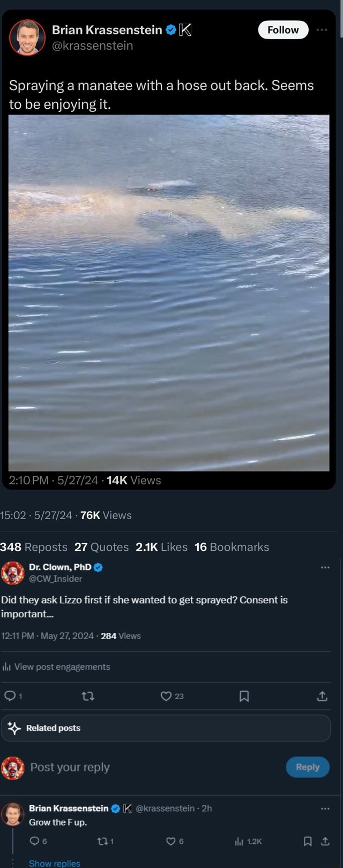Repost the Dr. Clown post
The height and width of the screenshot is (868, 343).
tap(88, 696)
